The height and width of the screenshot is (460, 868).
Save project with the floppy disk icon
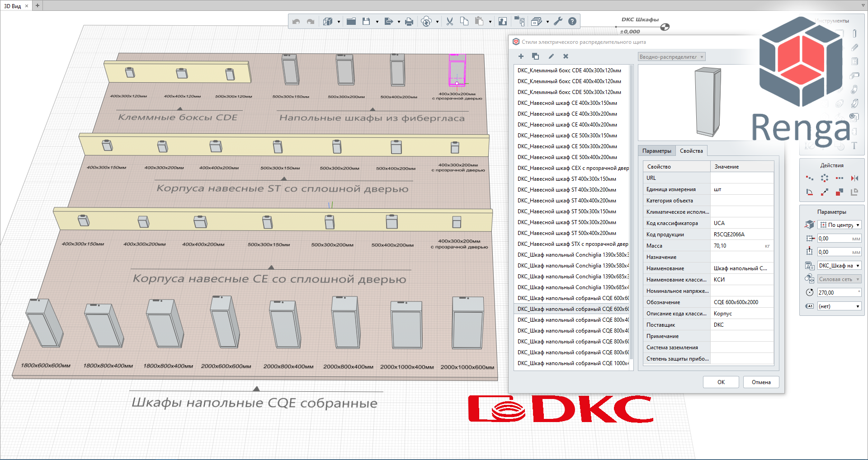[x=366, y=21]
